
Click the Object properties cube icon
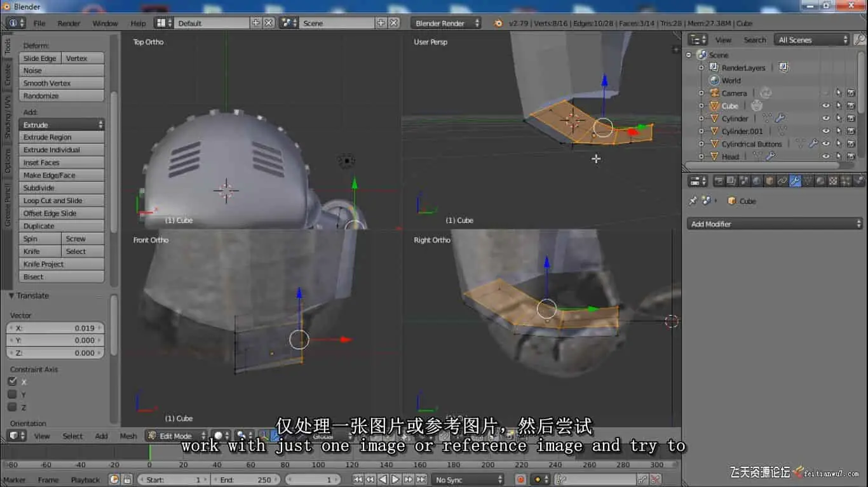click(770, 181)
